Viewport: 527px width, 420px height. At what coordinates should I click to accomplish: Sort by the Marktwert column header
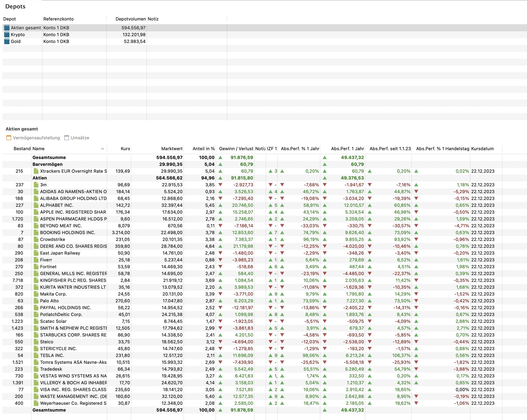(172, 149)
